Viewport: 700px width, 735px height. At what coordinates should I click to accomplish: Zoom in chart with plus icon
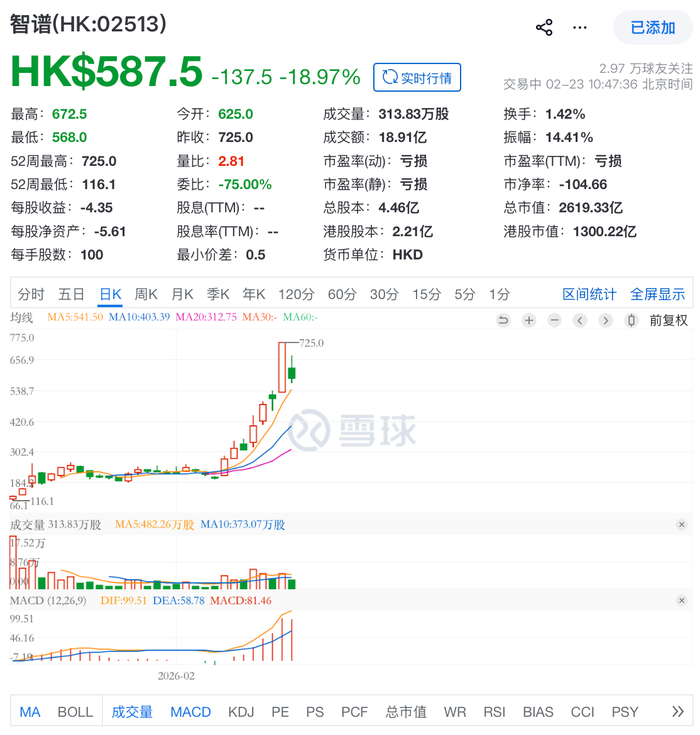pyautogui.click(x=529, y=320)
